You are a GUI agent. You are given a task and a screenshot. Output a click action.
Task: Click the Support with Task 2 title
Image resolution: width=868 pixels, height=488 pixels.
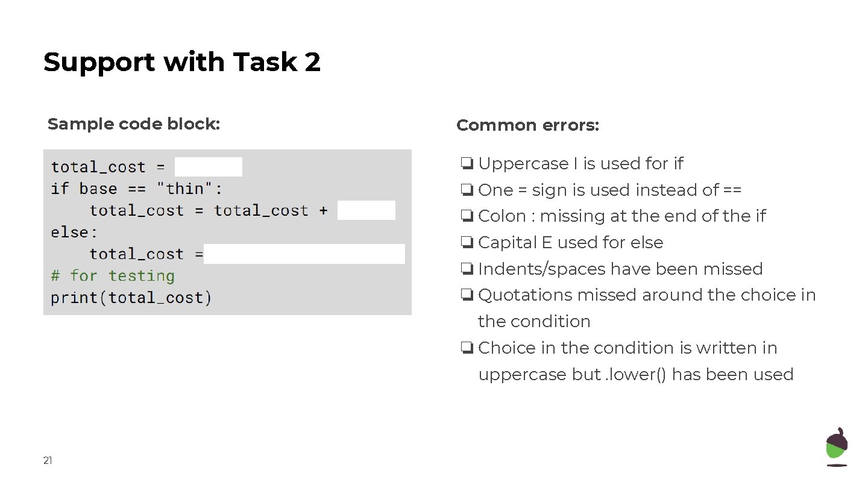point(182,62)
